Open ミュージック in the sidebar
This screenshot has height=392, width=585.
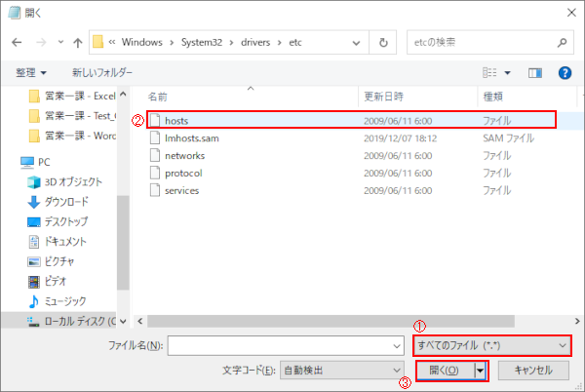[x=58, y=301]
